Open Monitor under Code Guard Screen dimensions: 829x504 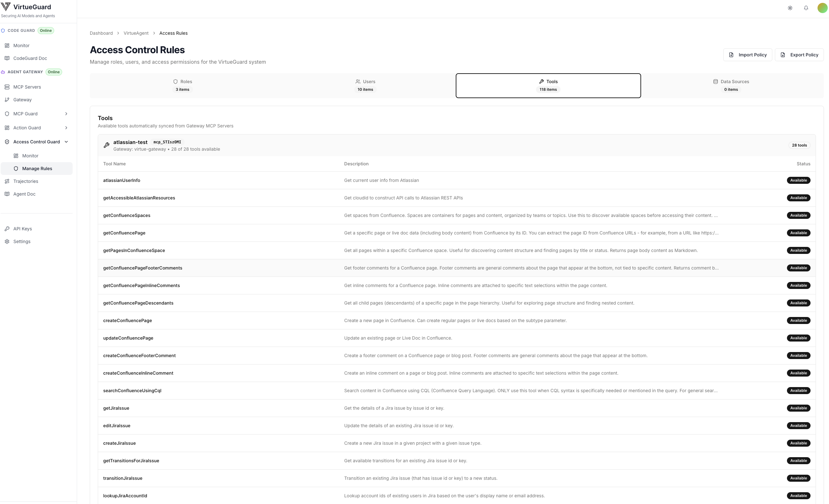point(21,45)
